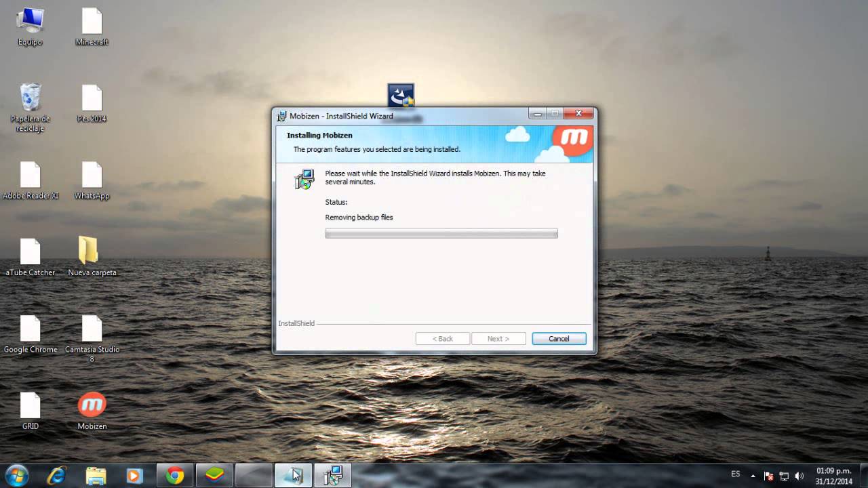Viewport: 868px width, 488px height.
Task: Select Camtasia Studio 8 shortcut
Action: point(92,339)
